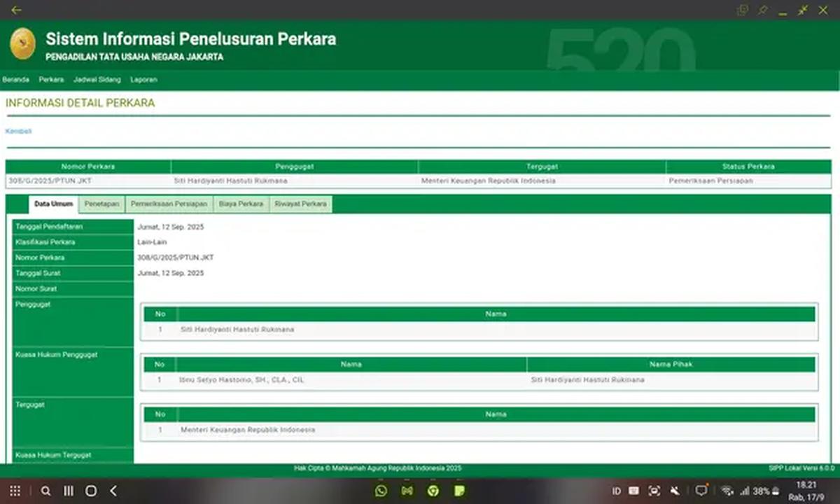This screenshot has height=504, width=840.
Task: Open the Laporan menu
Action: pos(143,80)
